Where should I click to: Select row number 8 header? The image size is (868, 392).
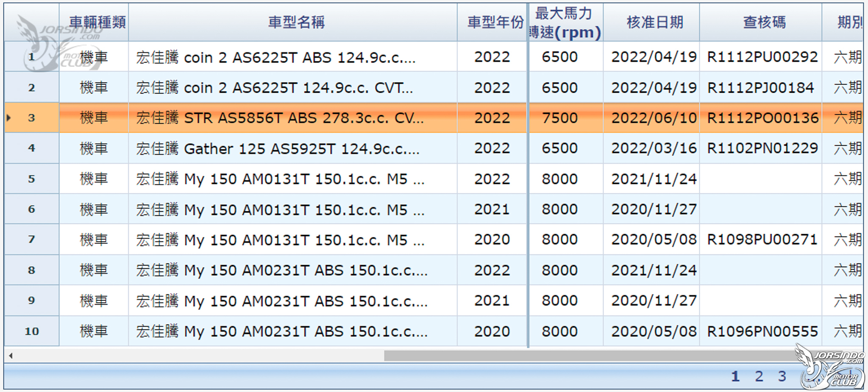click(32, 270)
